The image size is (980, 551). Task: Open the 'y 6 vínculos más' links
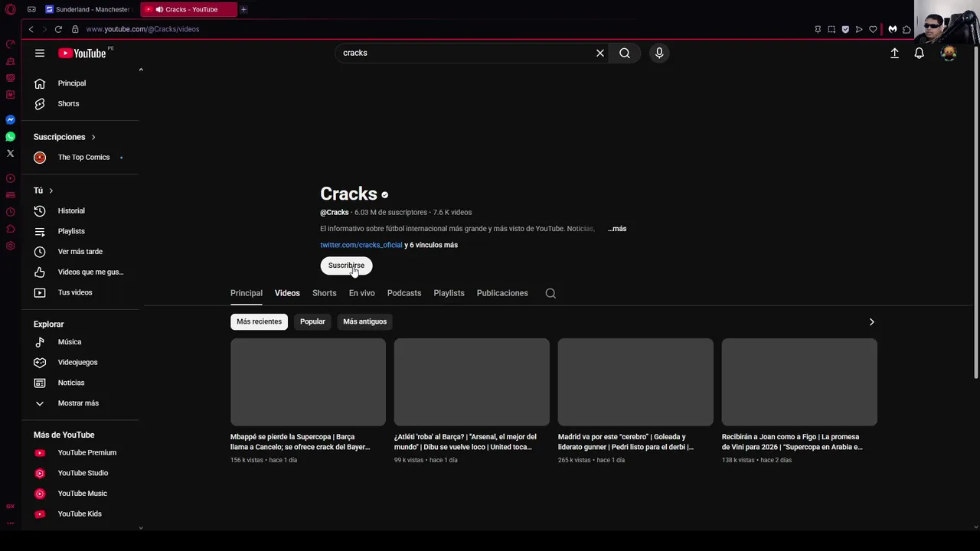(431, 245)
